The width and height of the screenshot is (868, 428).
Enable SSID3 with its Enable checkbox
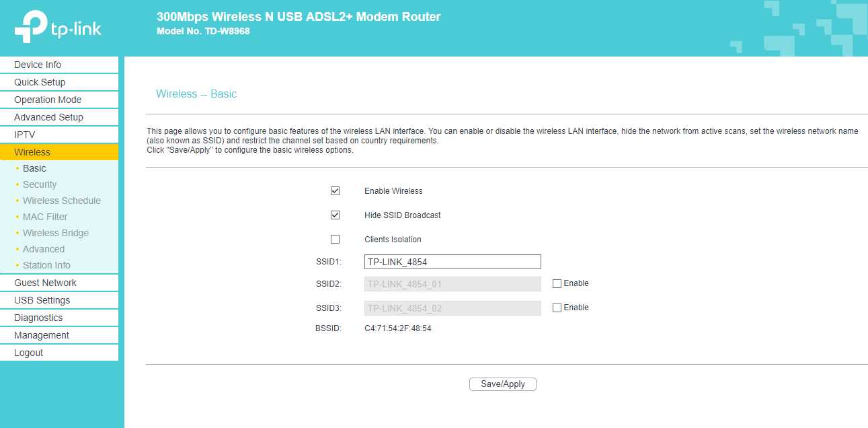(557, 308)
